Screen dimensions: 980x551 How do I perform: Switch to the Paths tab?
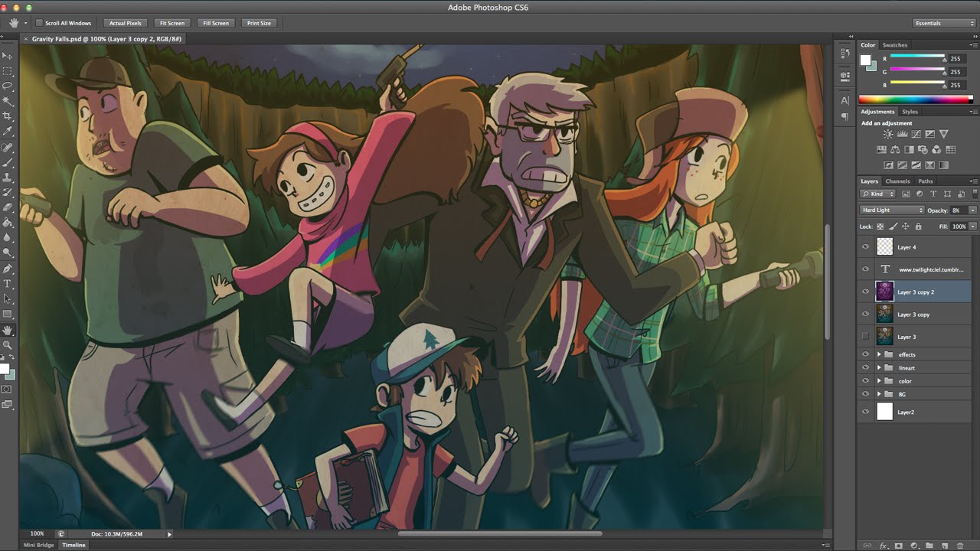pyautogui.click(x=926, y=181)
